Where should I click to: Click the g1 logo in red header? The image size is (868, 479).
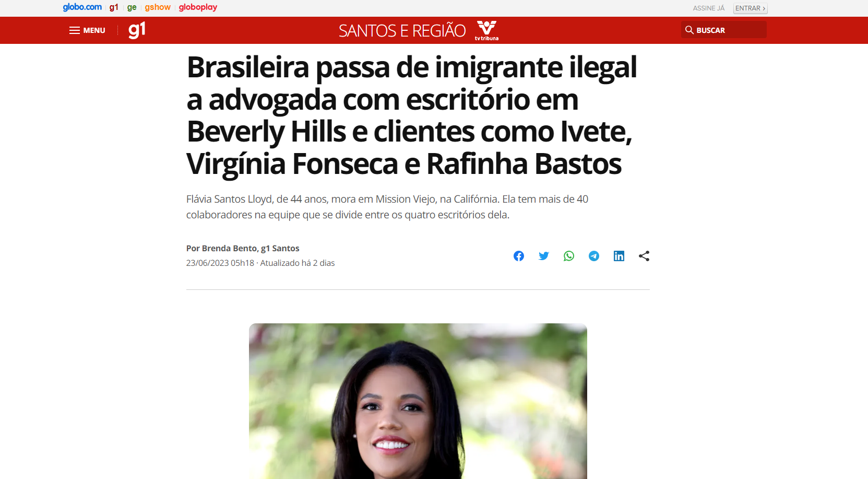tap(137, 30)
